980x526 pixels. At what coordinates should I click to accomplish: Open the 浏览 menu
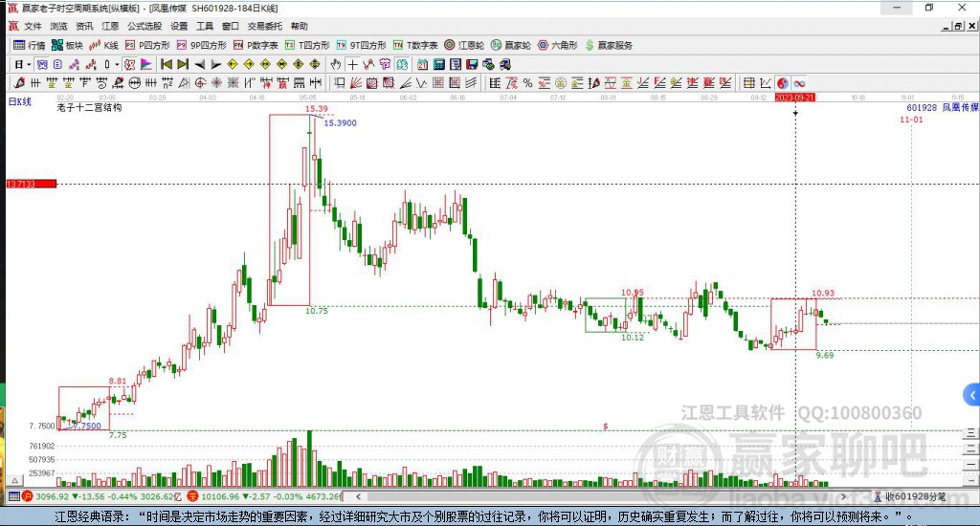tap(58, 26)
